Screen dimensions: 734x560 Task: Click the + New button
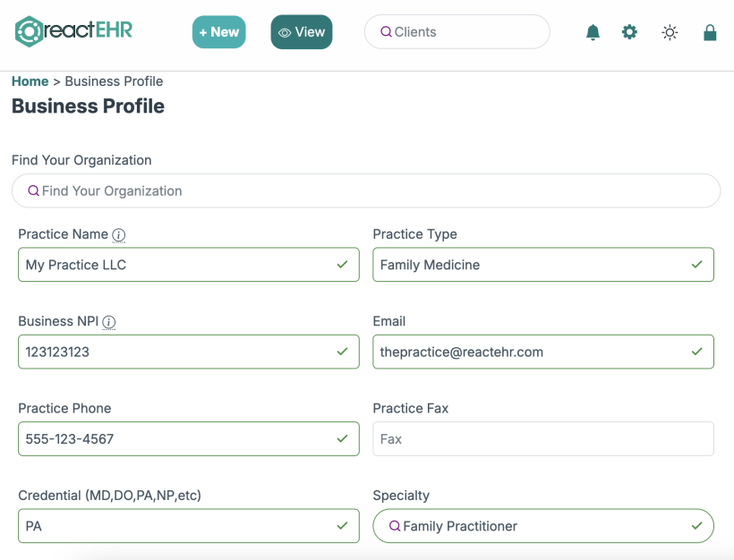[x=218, y=32]
